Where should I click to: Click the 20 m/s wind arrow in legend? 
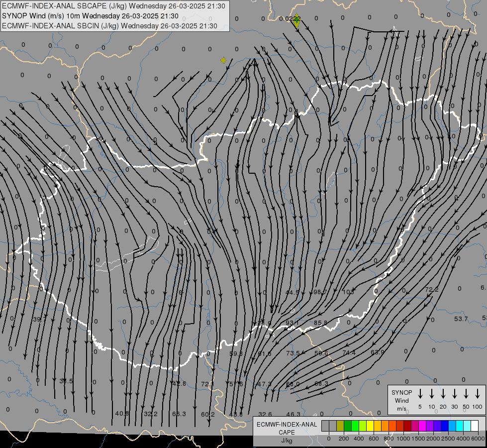coord(443,394)
